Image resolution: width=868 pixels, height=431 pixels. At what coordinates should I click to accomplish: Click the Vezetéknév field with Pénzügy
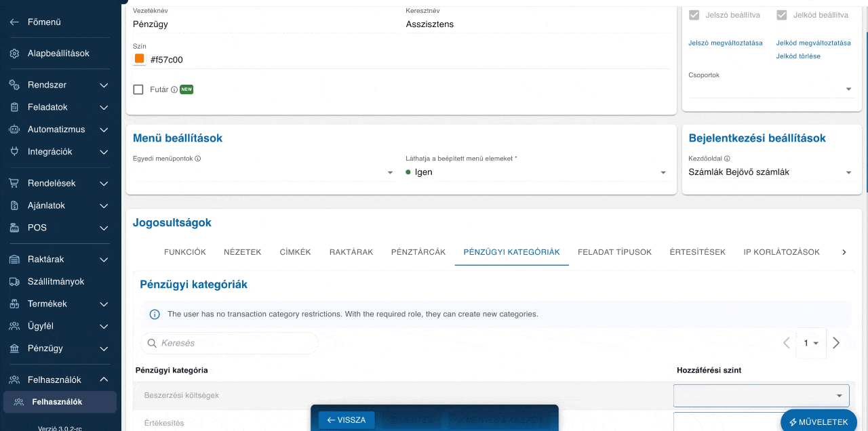click(x=264, y=24)
